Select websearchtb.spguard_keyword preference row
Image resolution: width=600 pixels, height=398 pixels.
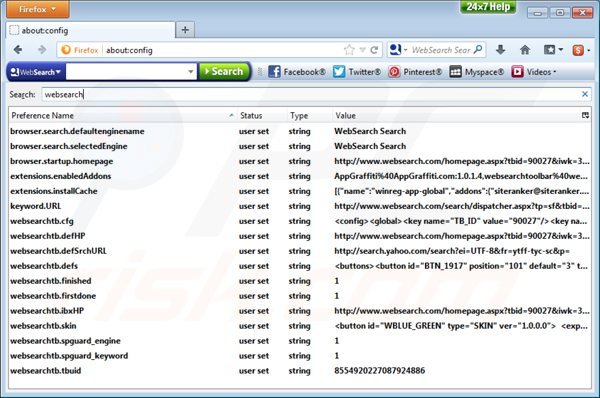300,356
